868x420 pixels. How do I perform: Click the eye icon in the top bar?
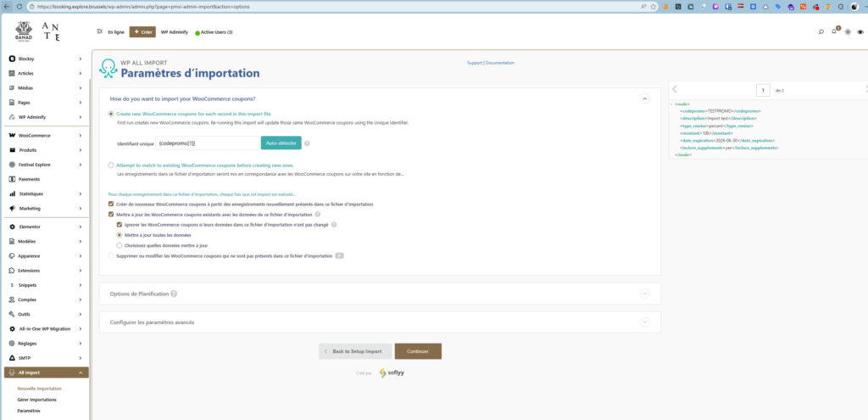pos(860,31)
